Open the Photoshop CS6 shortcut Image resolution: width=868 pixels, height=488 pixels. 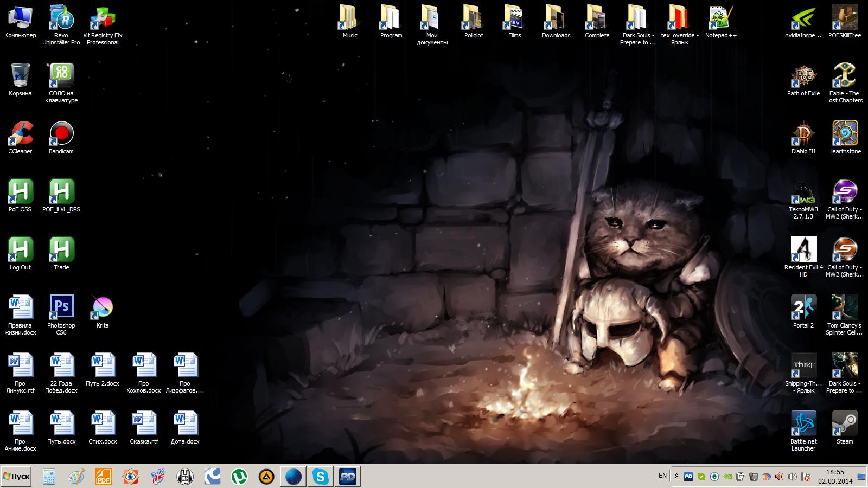pyautogui.click(x=61, y=307)
